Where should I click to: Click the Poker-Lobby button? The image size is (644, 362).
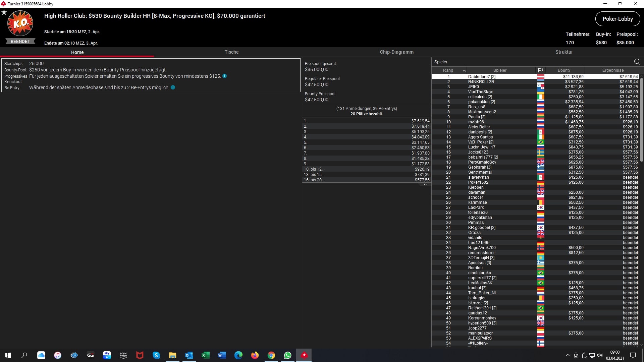[x=618, y=19]
